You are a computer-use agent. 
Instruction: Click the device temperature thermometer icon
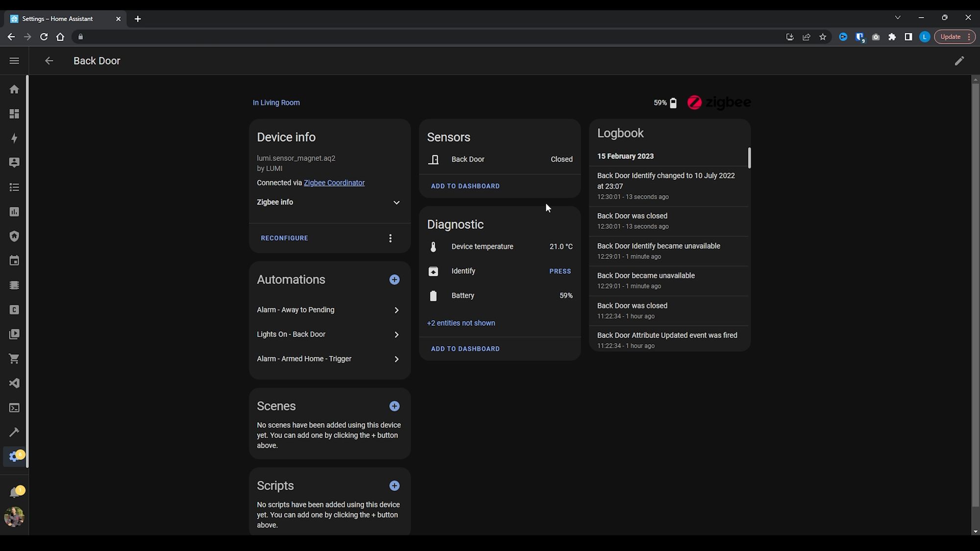point(434,246)
